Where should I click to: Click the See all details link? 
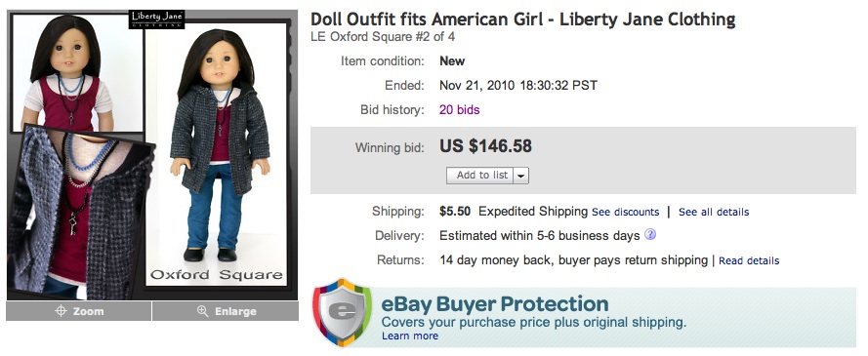714,213
